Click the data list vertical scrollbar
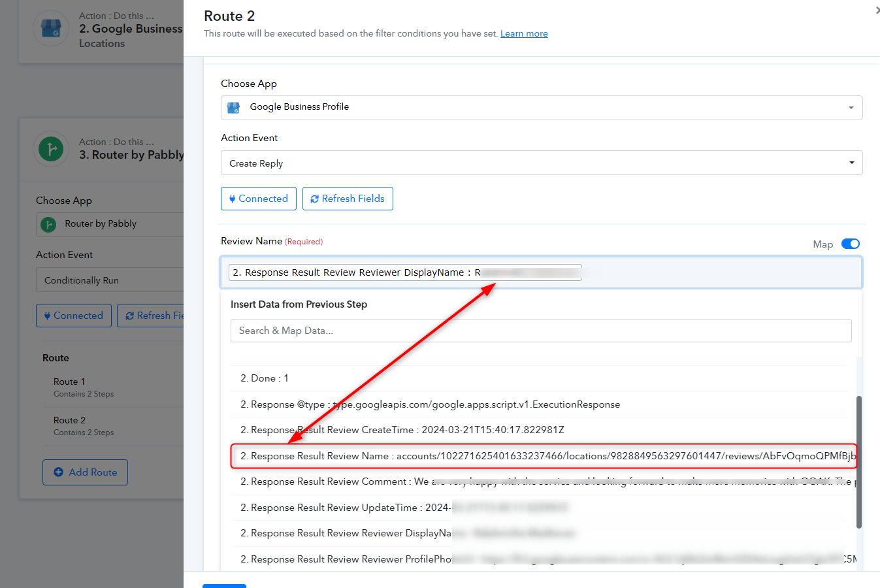Viewport: 880px width, 588px height. 859,462
